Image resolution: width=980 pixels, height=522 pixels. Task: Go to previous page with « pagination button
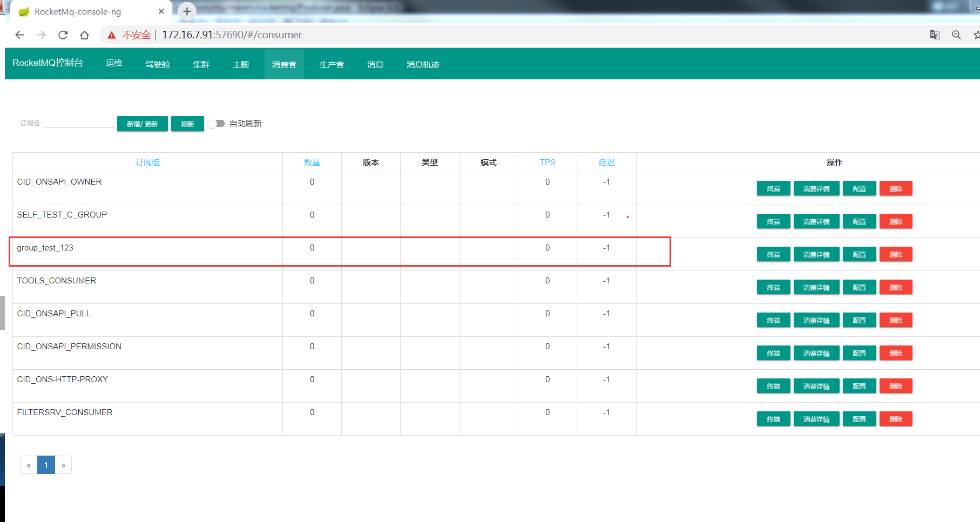(x=29, y=465)
